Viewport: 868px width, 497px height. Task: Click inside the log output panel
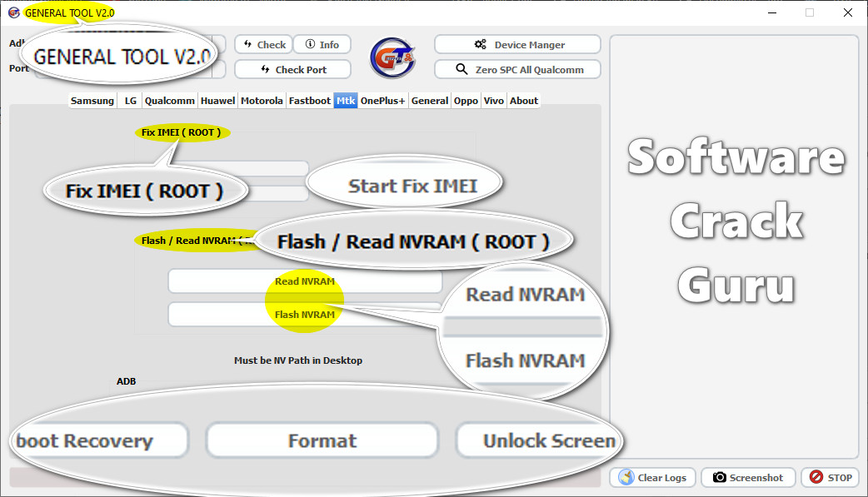click(734, 247)
